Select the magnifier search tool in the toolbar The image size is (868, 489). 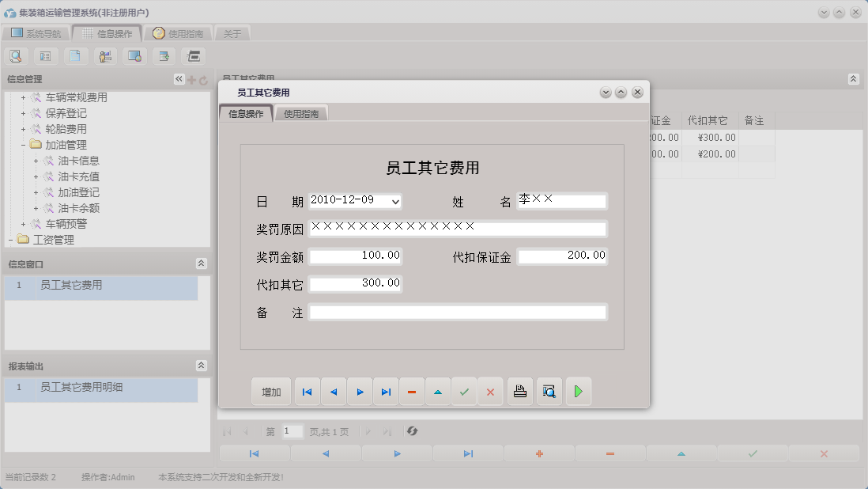(16, 55)
